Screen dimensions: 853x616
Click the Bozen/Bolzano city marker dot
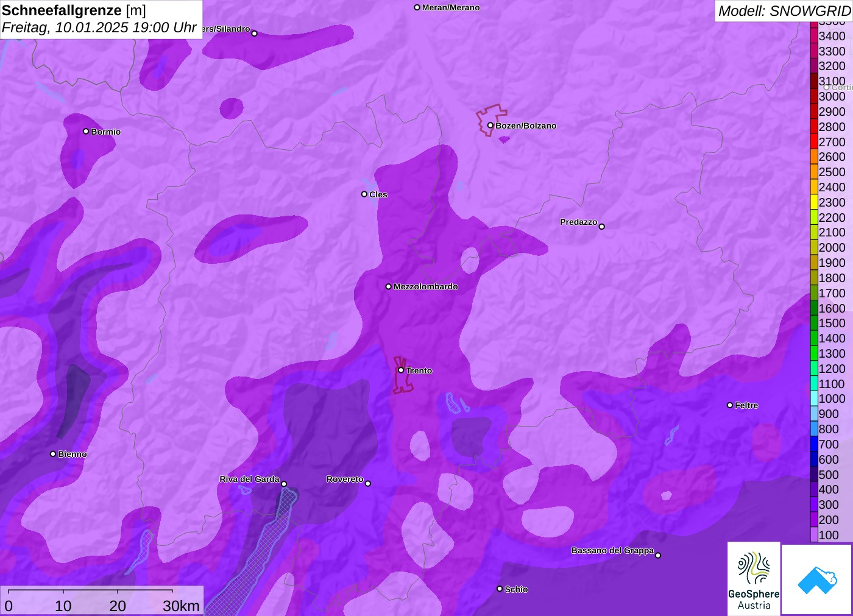click(490, 126)
